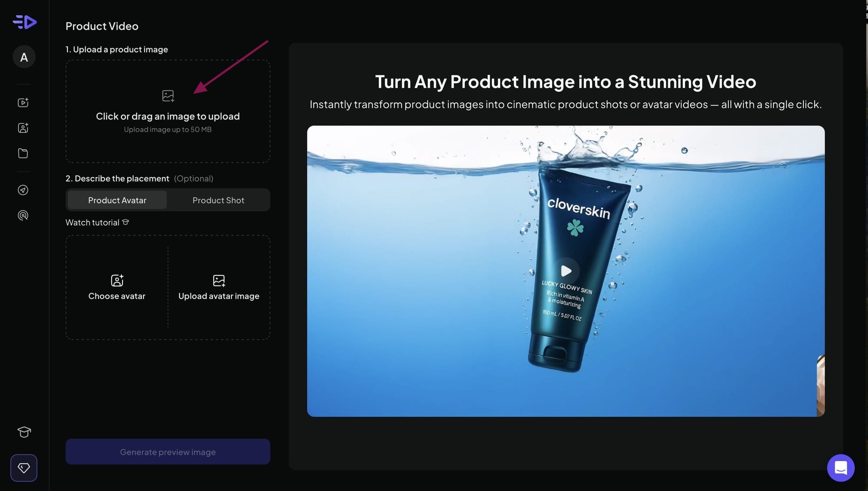Click the target icon in sidebar
868x491 pixels.
(x=23, y=215)
